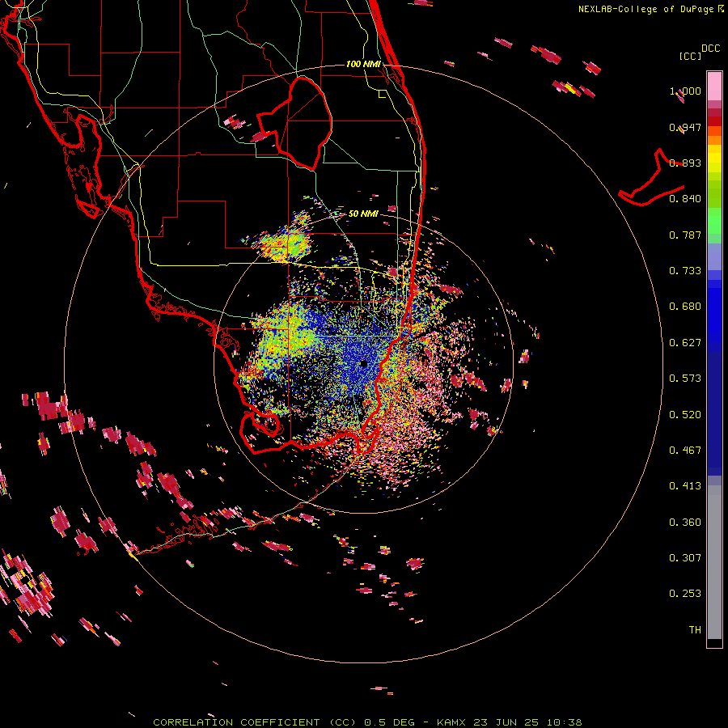Image resolution: width=728 pixels, height=728 pixels.
Task: Click the 100 NMI range ring label
Action: point(363,64)
